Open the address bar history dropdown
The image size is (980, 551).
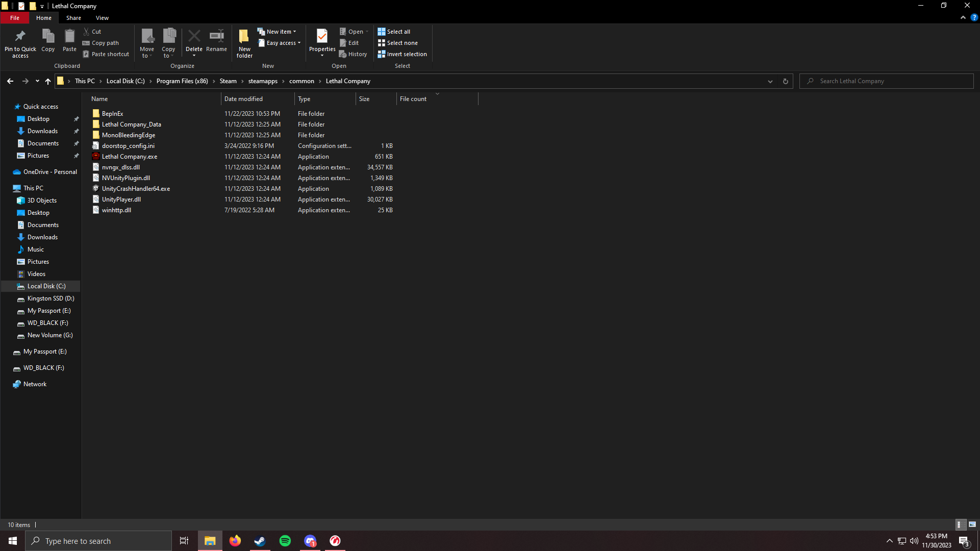[770, 81]
